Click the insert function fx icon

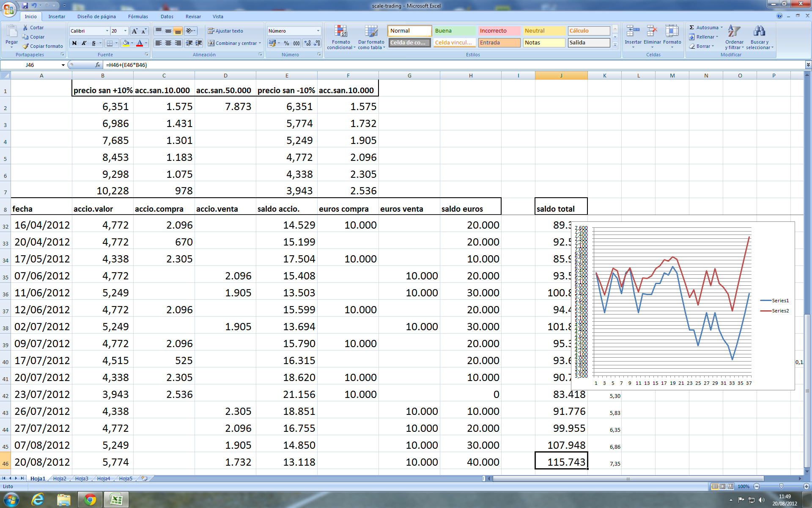point(98,65)
